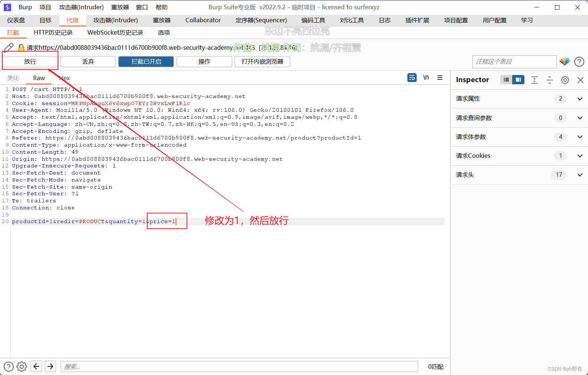Open the 重放器 menu in the menu bar
This screenshot has height=375, width=588.
pyautogui.click(x=120, y=7)
